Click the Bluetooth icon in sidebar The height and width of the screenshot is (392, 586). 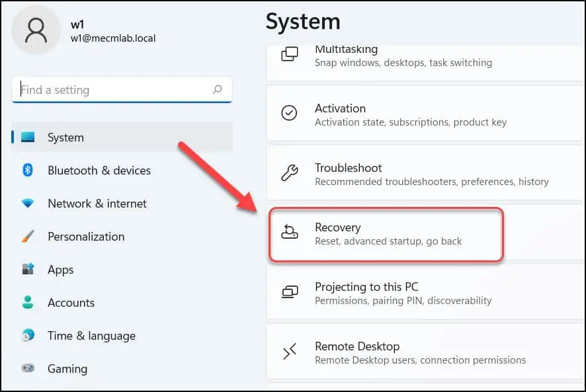coord(28,171)
